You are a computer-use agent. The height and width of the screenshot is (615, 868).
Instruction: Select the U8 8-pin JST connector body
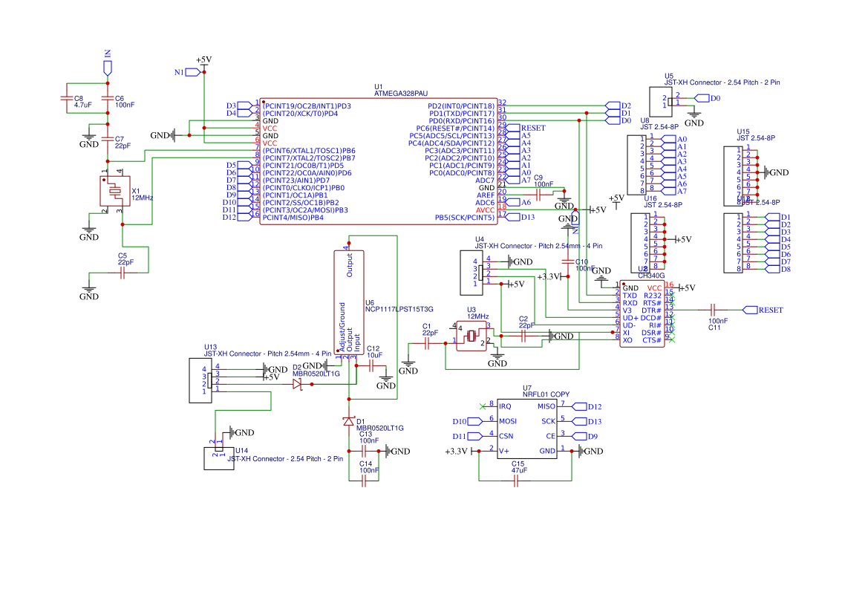click(638, 165)
